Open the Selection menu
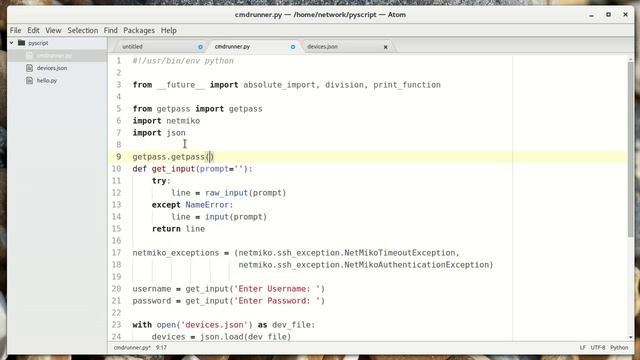The height and width of the screenshot is (360, 640). [x=83, y=30]
